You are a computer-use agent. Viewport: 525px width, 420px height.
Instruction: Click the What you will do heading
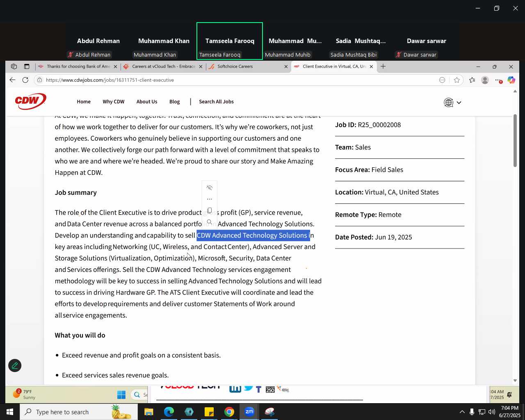[80, 336]
